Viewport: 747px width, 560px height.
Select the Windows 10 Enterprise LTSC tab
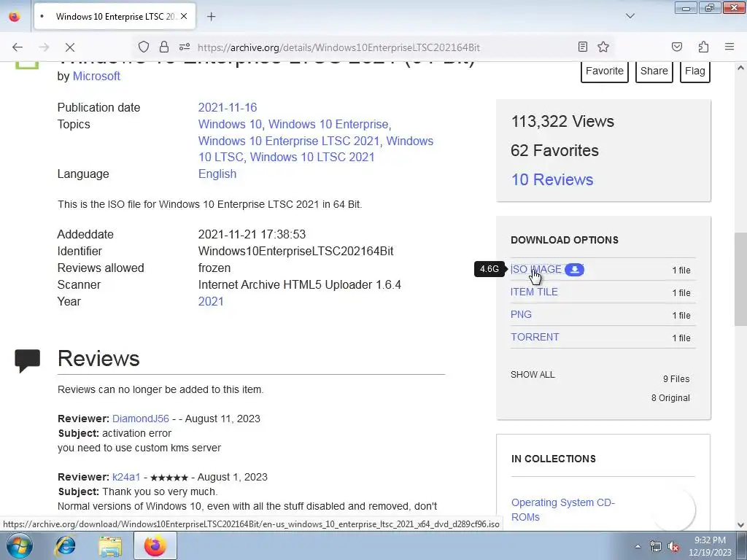115,16
